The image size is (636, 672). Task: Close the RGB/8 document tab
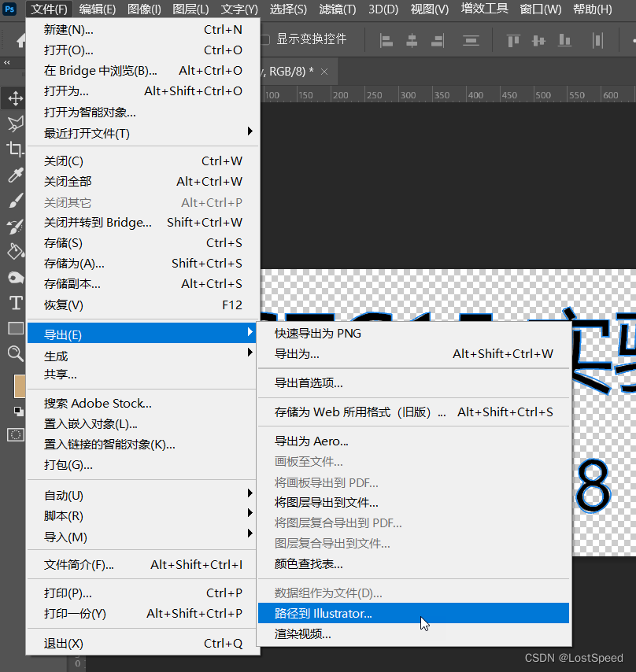[x=324, y=72]
